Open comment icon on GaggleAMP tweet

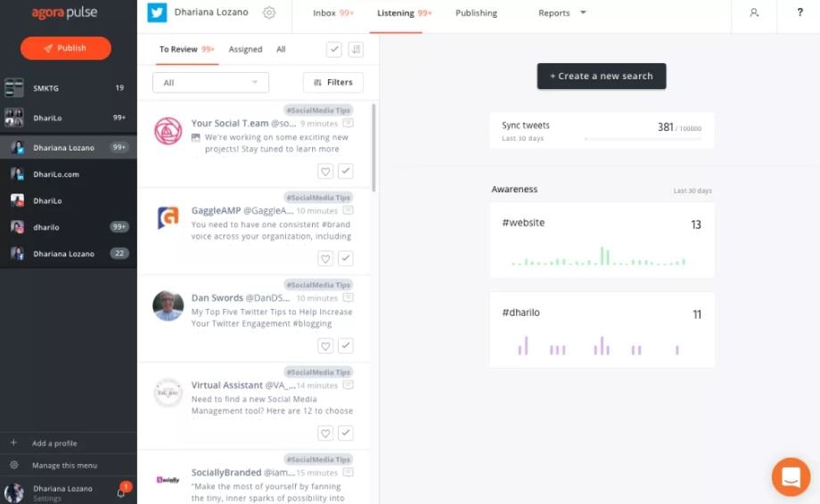tap(348, 210)
